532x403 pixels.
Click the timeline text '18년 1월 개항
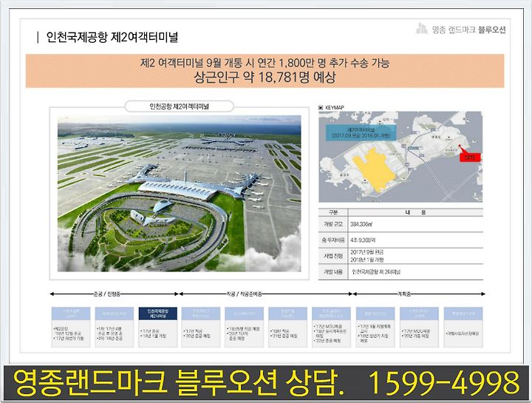pyautogui.click(x=154, y=336)
